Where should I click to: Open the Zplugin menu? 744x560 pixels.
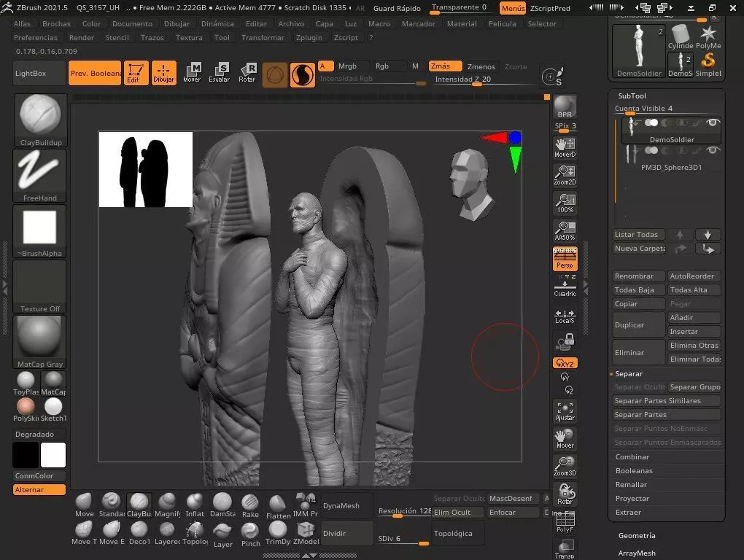(309, 37)
